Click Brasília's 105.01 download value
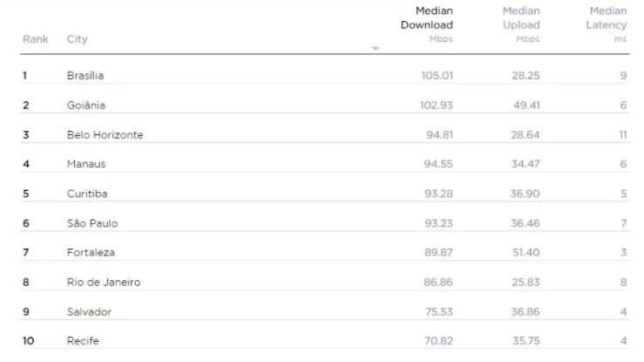Viewport: 644px width, 362px height. coord(437,76)
